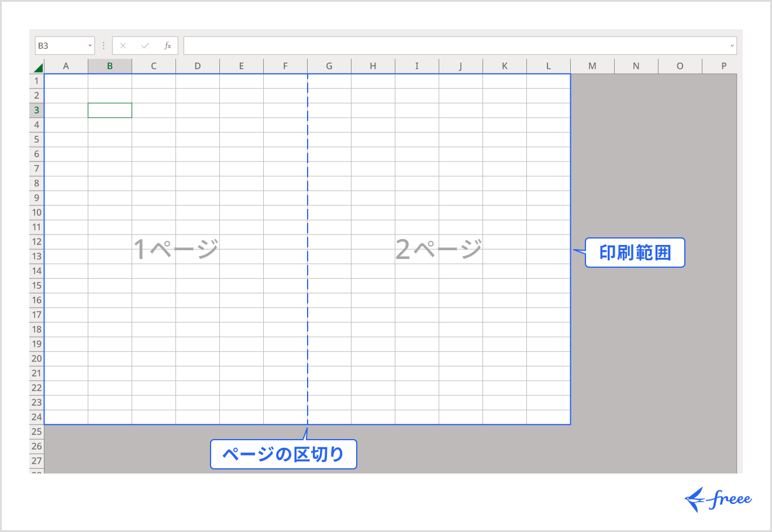Viewport: 772px width, 532px height.
Task: Click the 1ページ watermark area
Action: (x=177, y=247)
